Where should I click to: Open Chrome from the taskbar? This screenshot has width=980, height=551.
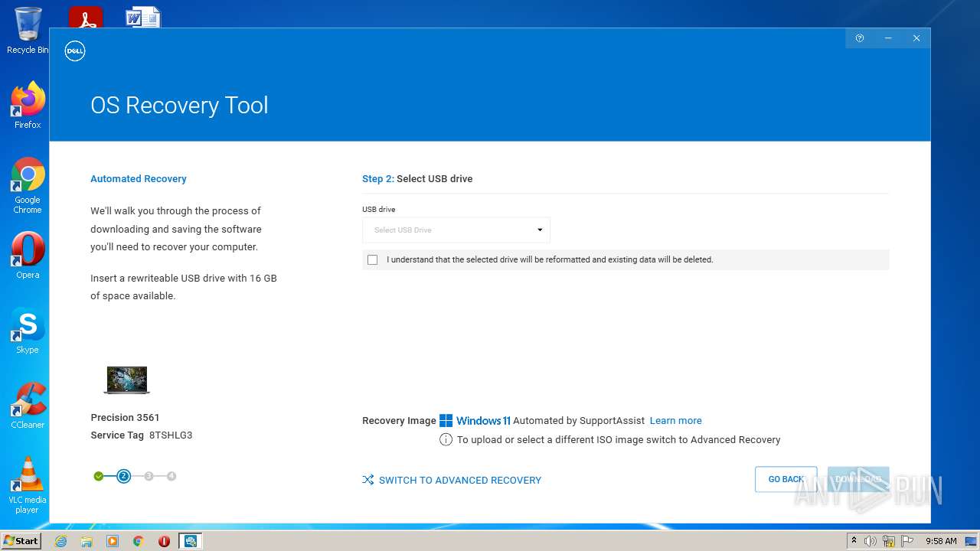pyautogui.click(x=139, y=541)
